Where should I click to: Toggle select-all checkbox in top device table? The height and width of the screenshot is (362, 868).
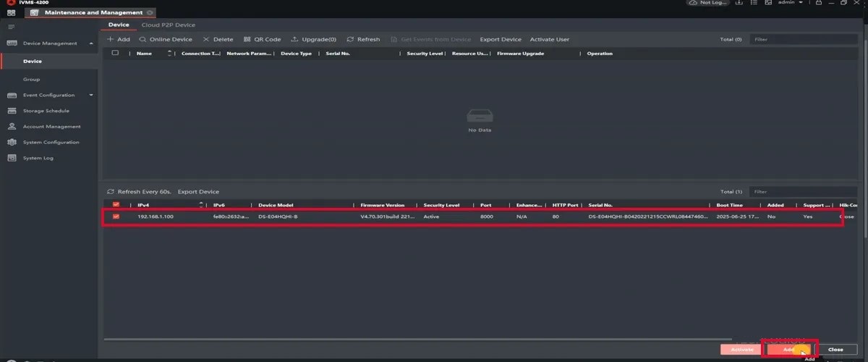[115, 54]
